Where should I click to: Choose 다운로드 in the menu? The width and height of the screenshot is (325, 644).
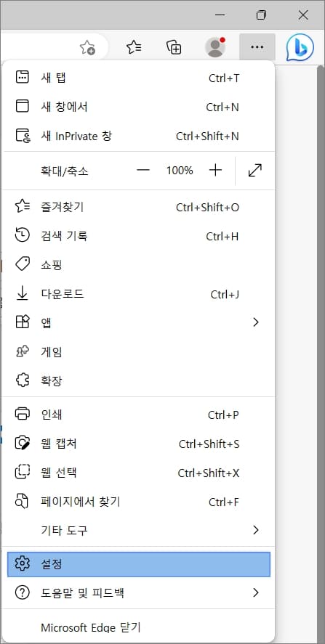tap(139, 294)
